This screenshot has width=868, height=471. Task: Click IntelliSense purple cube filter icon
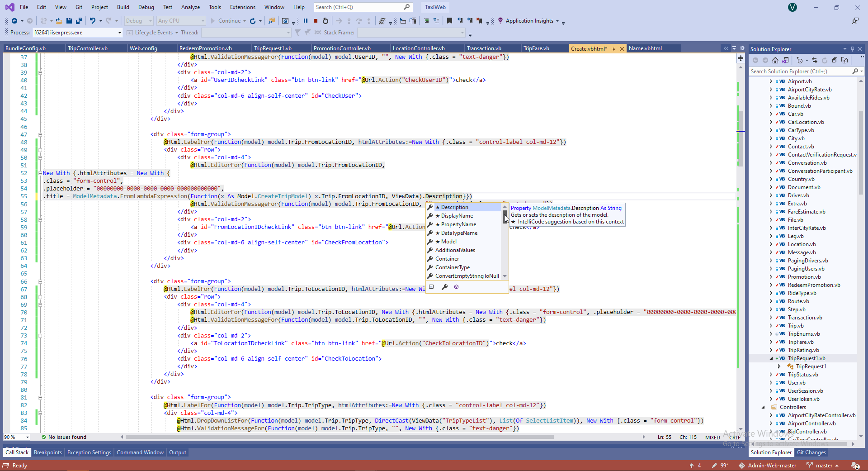(x=456, y=287)
